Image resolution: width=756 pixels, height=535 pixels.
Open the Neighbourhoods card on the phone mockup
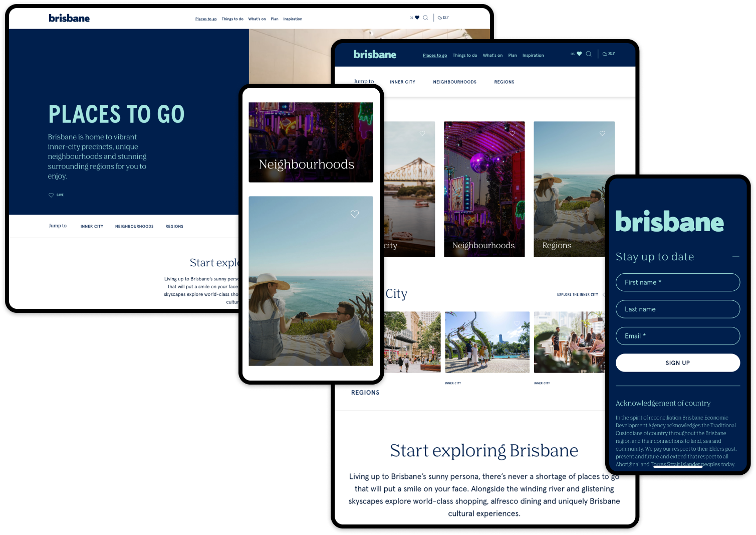click(x=311, y=142)
